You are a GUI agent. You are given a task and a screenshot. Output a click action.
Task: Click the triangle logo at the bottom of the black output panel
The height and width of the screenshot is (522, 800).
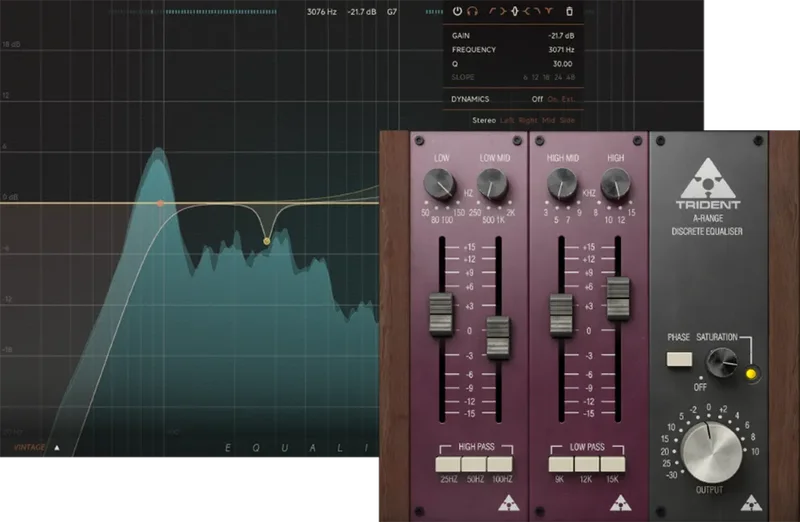[751, 503]
